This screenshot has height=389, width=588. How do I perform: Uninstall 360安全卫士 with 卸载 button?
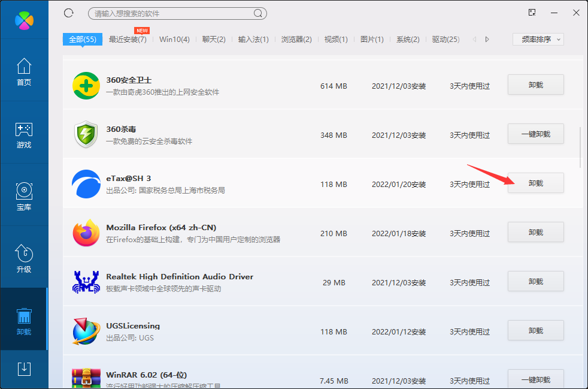tap(535, 85)
